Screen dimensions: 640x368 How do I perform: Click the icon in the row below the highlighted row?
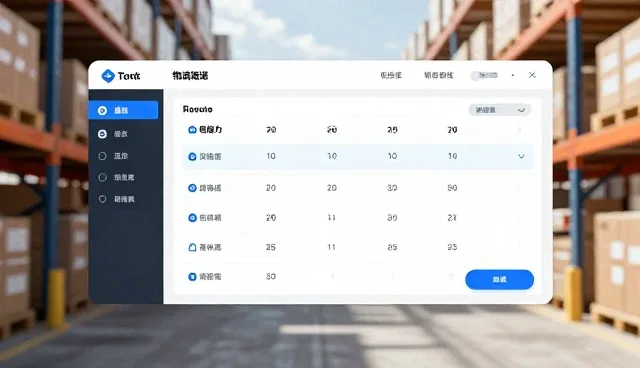click(x=192, y=188)
